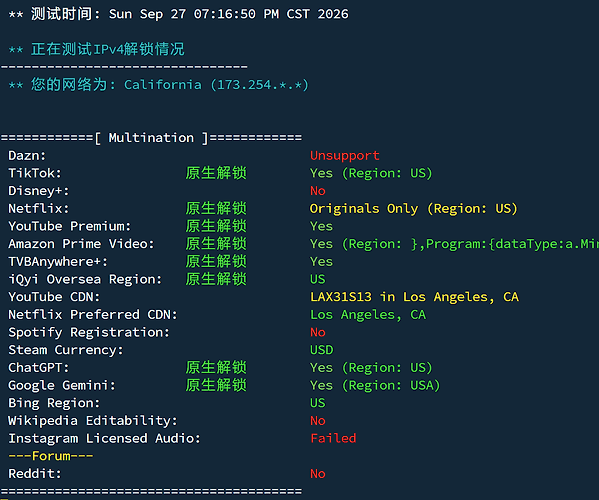Click '原生解锁' in the Netflix row
The width and height of the screenshot is (599, 500).
216,209
